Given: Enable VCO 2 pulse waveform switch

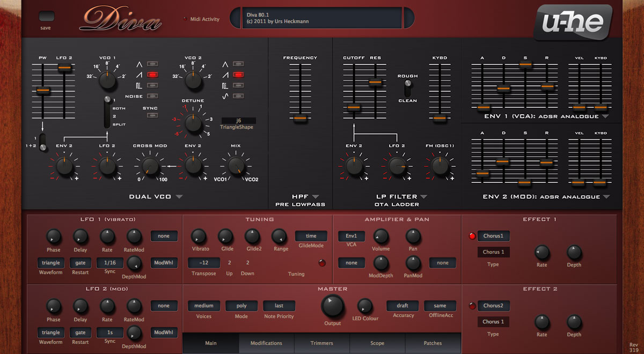Looking at the screenshot, I should click(x=238, y=85).
